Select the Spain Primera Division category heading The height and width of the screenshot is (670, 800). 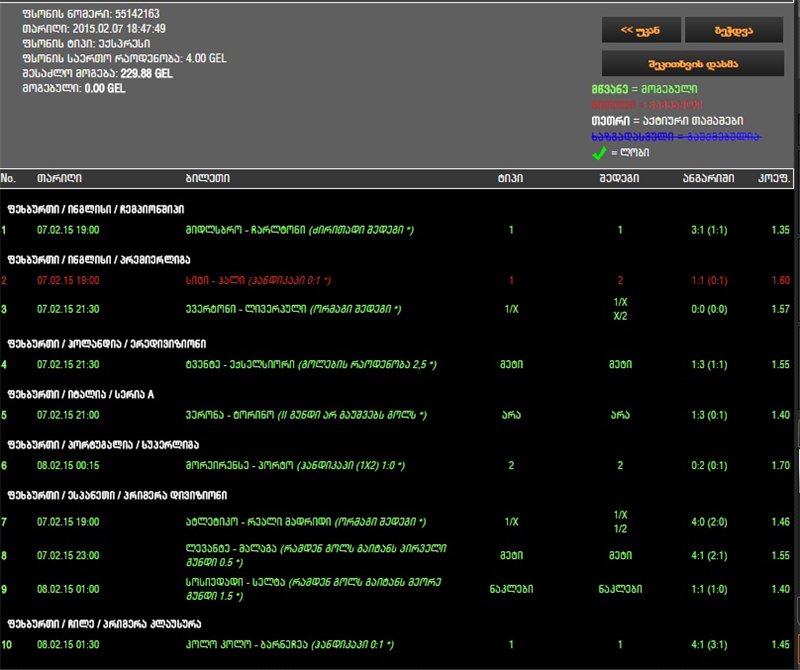pyautogui.click(x=117, y=496)
